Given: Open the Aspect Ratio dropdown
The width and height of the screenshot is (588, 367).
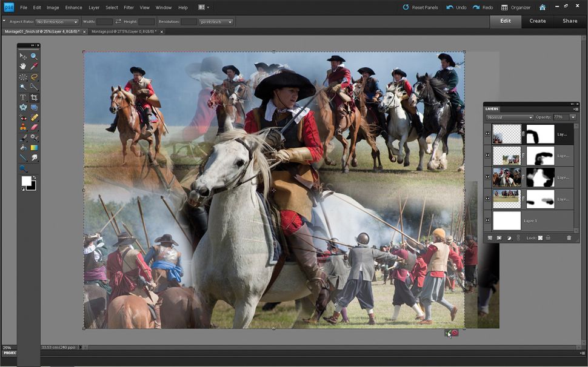Looking at the screenshot, I should point(58,22).
